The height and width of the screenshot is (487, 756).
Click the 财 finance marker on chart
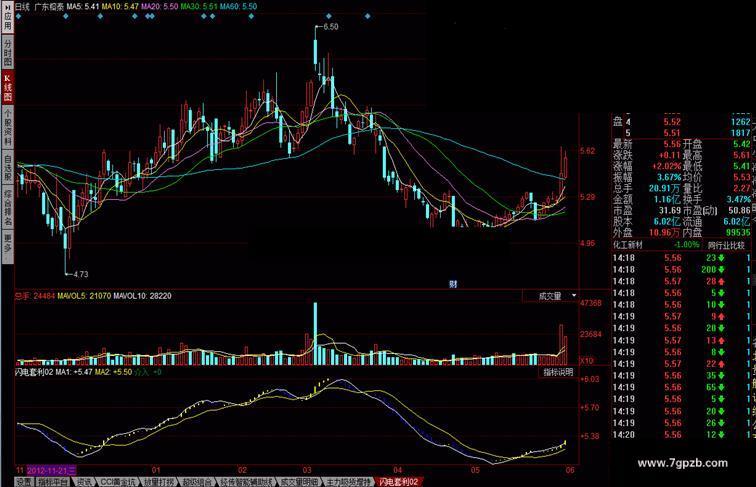pyautogui.click(x=453, y=284)
